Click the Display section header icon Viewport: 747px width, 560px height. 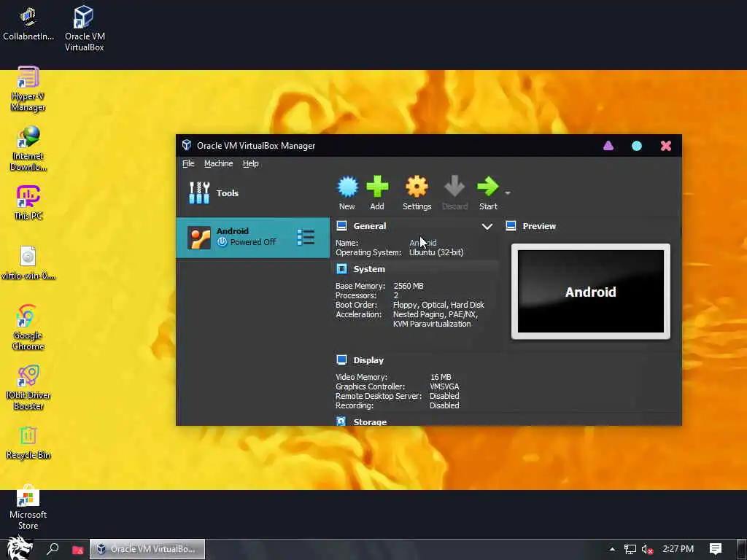click(341, 360)
